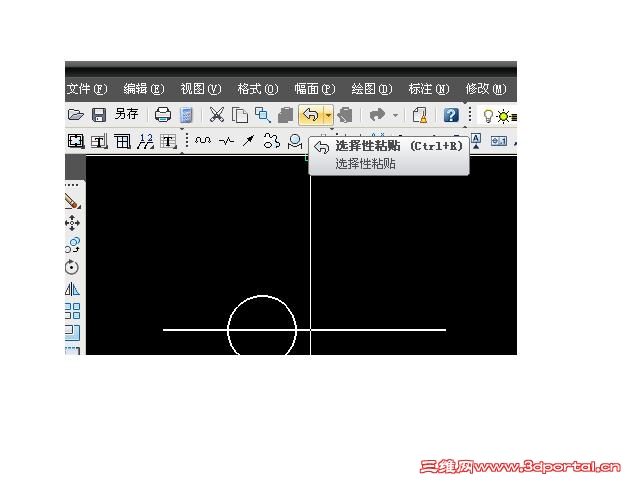Click the open file folder icon
640x480 pixels.
76,115
